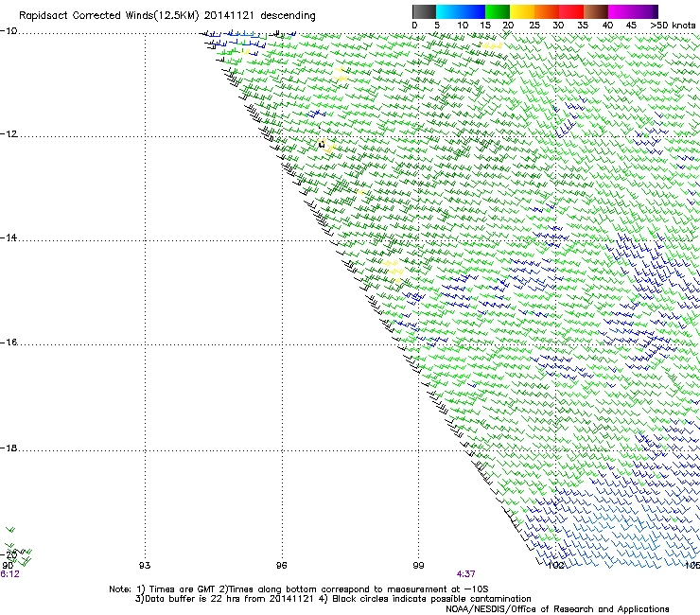
Task: Click the blue 10-15 knots legend segment
Action: pyautogui.click(x=473, y=11)
